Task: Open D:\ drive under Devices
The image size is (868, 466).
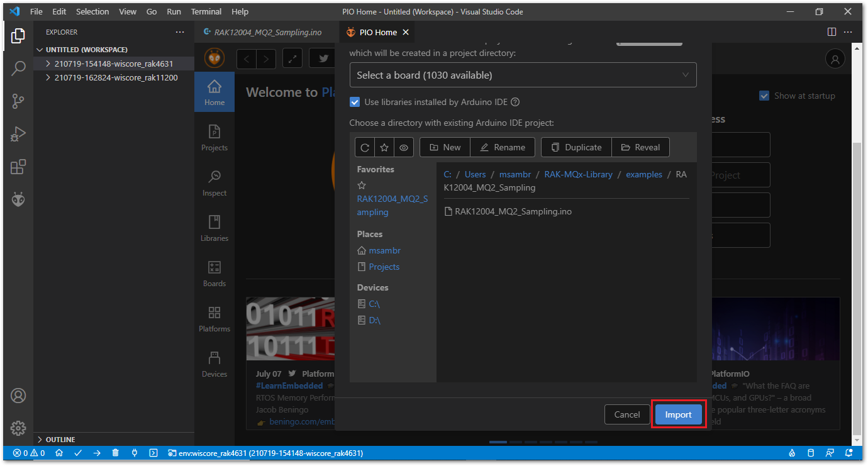Action: pos(374,320)
